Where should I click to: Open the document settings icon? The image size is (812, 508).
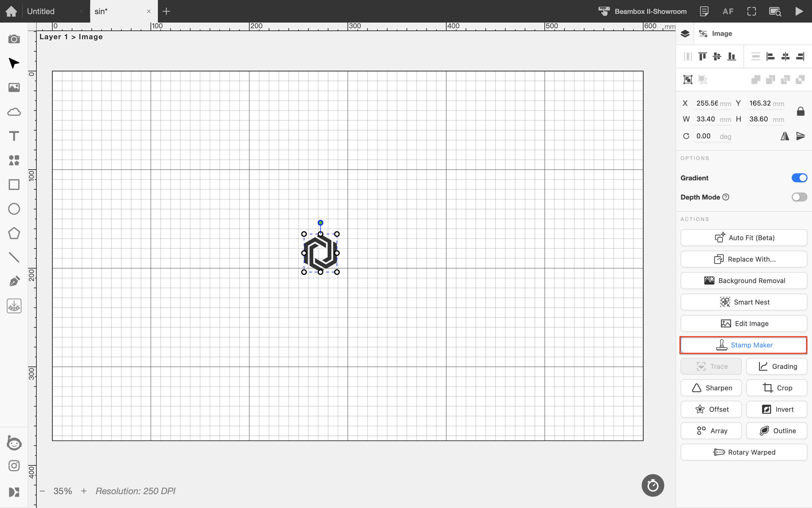(704, 11)
